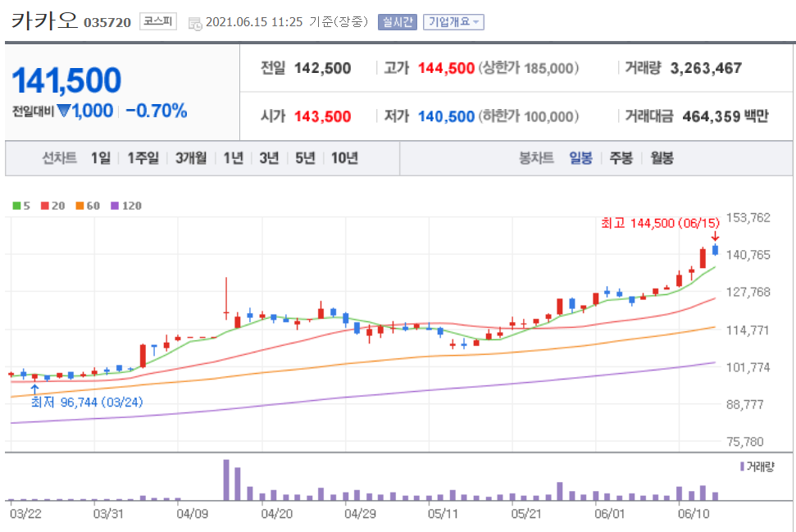Click the 최저 96,744 (03/24) annotation

pyautogui.click(x=87, y=402)
